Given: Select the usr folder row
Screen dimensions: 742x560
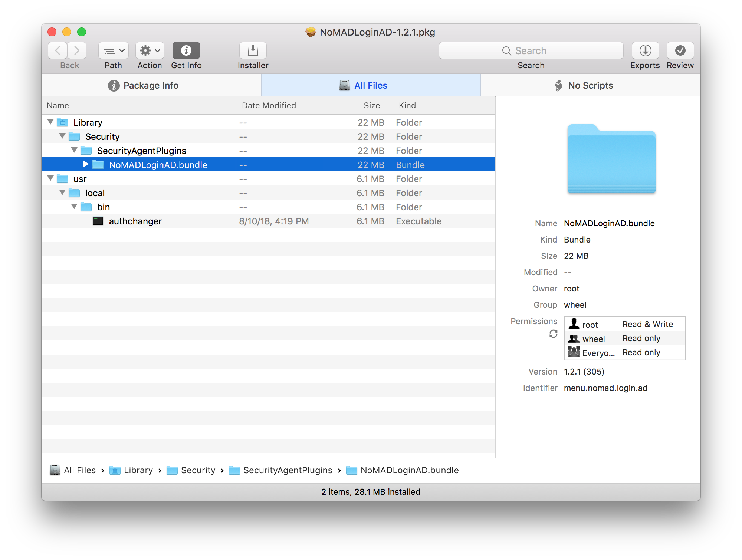Looking at the screenshot, I should 268,179.
